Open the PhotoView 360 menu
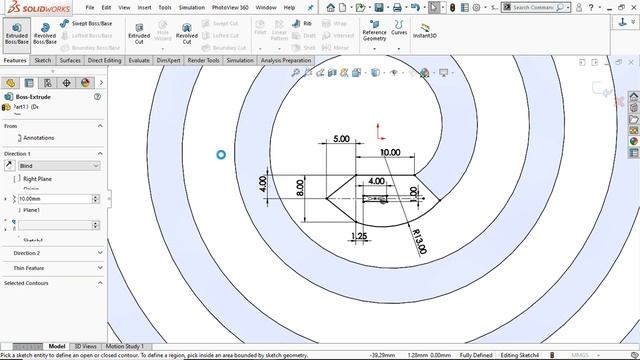 [x=230, y=7]
